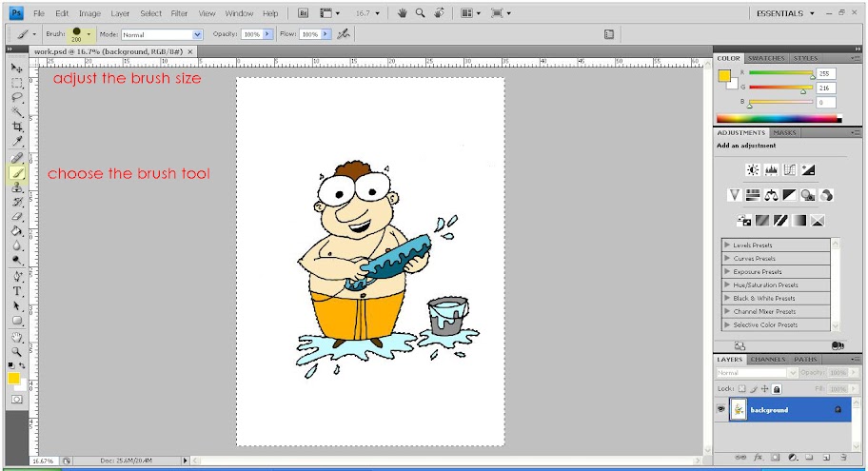The height and width of the screenshot is (471, 868).
Task: Close the work.psd document tab
Action: (190, 51)
